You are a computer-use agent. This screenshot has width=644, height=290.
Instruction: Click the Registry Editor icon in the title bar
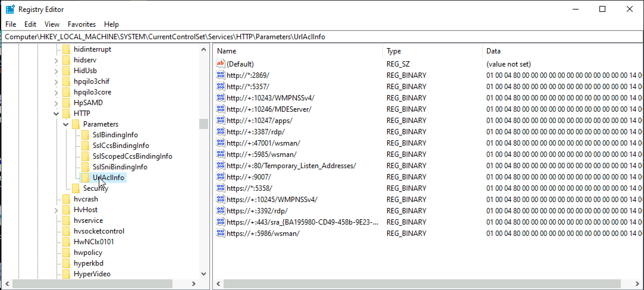point(10,9)
